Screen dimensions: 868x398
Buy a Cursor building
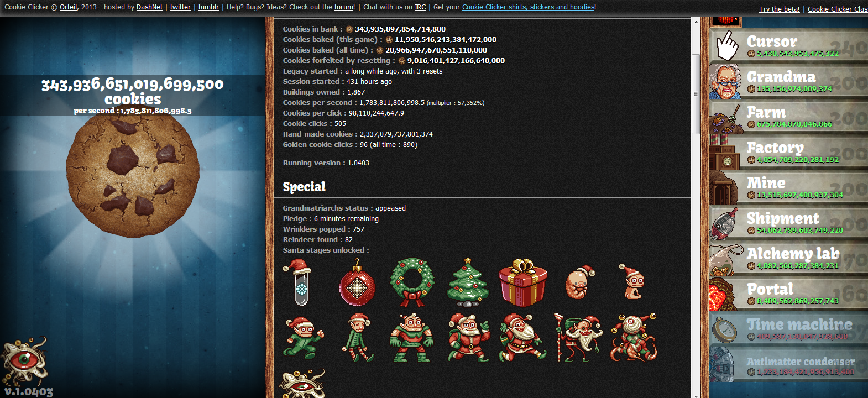click(788, 46)
